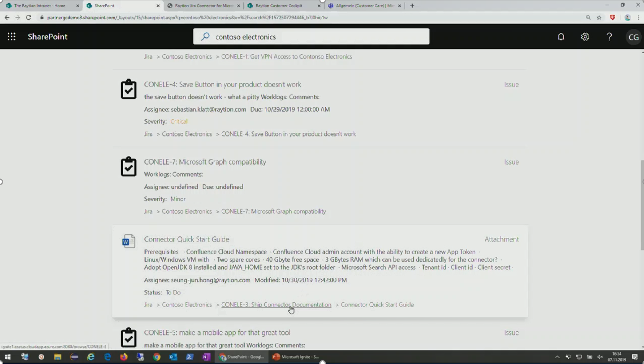Click assignee sebastian.klatt@raytion.com

point(208,109)
